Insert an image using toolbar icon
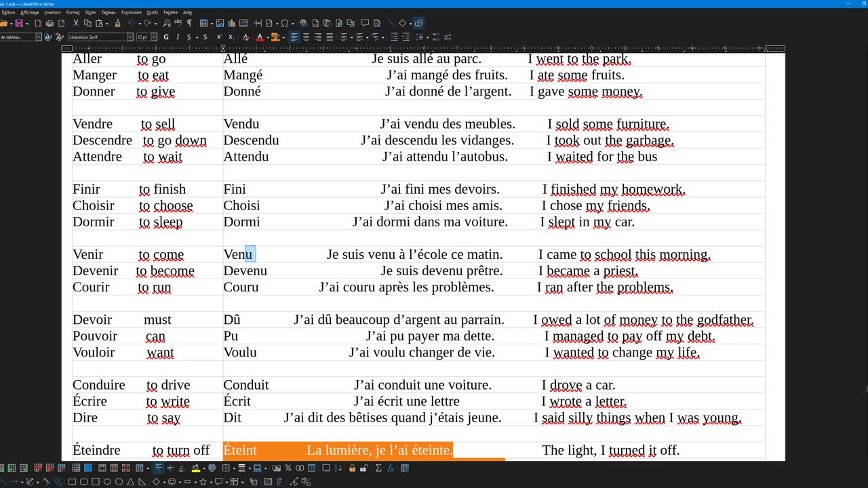This screenshot has height=488, width=868. point(220,23)
